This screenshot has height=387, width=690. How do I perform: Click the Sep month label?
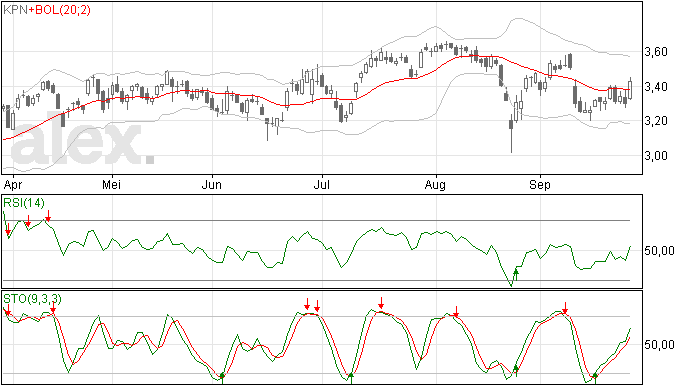(540, 185)
